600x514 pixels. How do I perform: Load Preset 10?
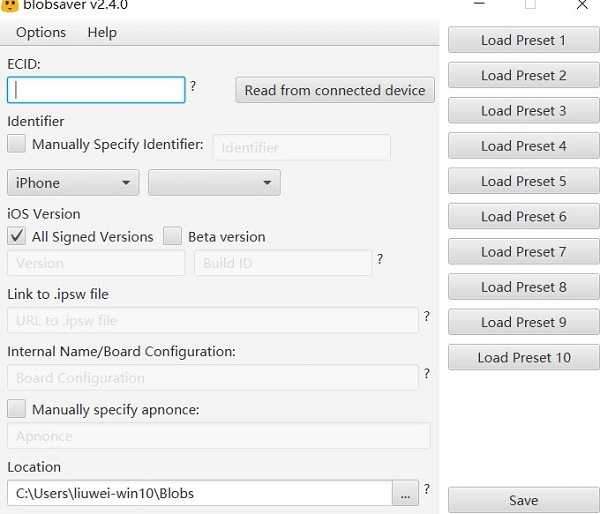coord(523,357)
